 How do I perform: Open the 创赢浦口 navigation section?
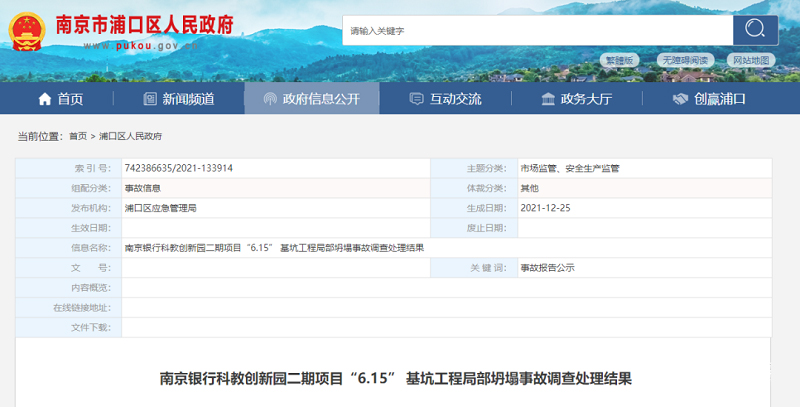click(x=720, y=99)
